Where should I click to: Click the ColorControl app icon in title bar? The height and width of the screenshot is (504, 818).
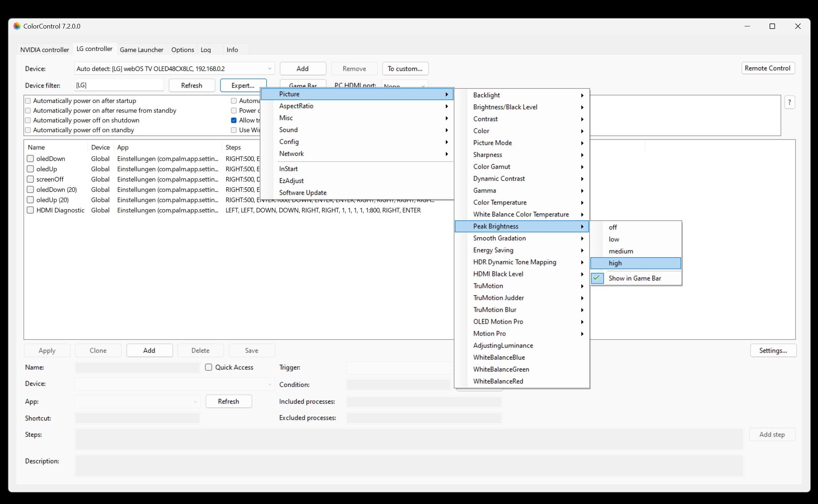[x=17, y=26]
